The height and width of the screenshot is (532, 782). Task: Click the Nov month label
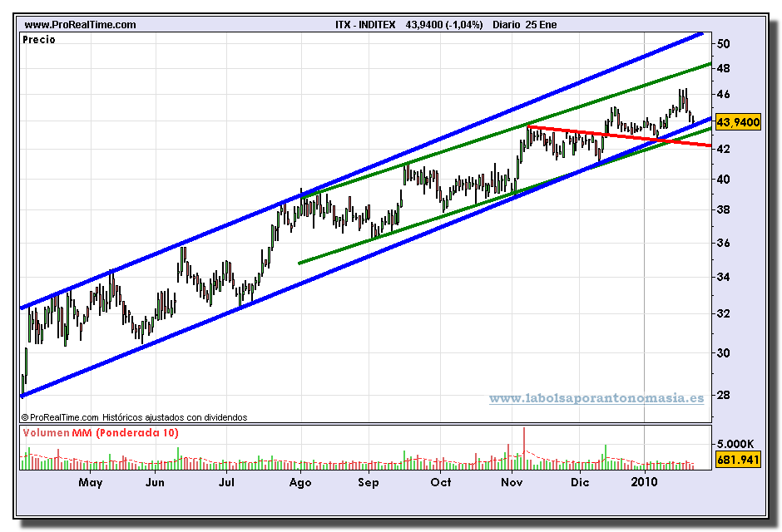(512, 482)
